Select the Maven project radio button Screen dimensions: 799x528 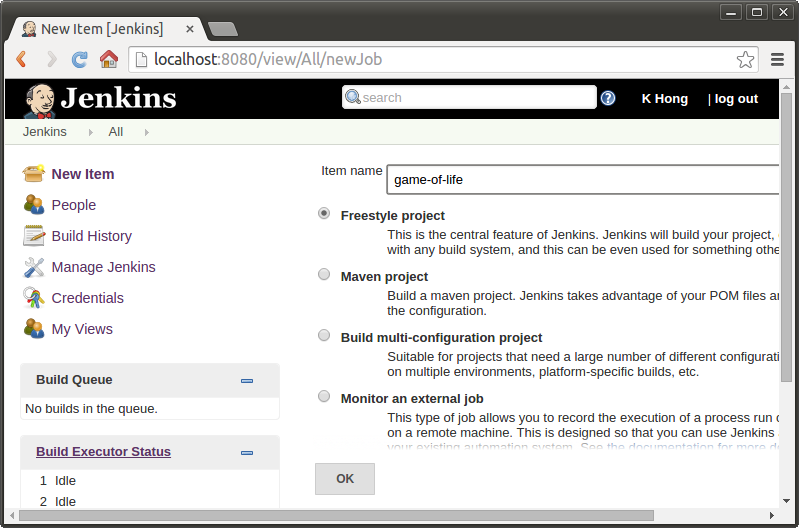point(324,274)
